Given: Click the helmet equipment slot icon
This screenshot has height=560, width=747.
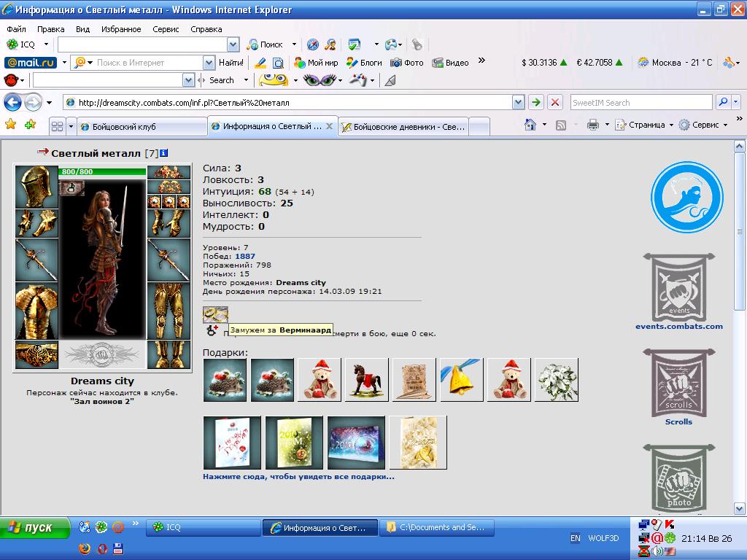Looking at the screenshot, I should [x=36, y=187].
